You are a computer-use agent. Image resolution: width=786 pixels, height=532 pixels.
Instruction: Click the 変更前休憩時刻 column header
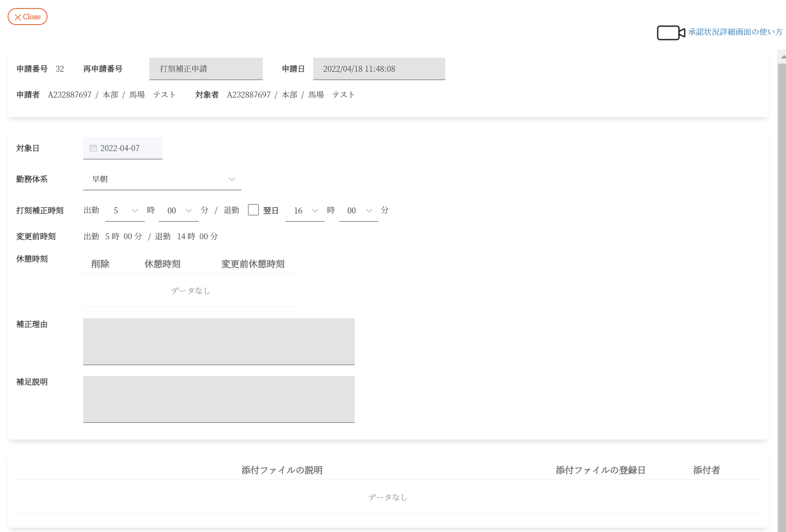click(x=253, y=264)
